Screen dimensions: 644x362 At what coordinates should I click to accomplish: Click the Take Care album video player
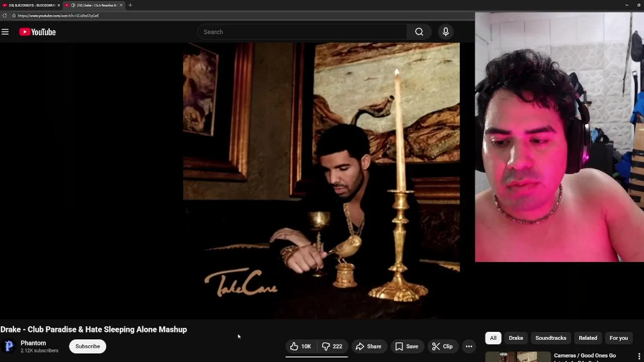coord(321,180)
